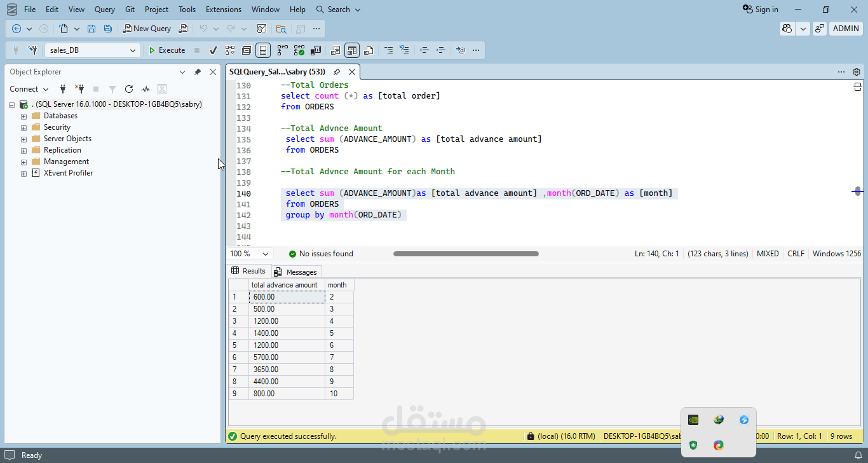
Task: Click the Comment Out Selected Lines icon
Action: click(388, 50)
